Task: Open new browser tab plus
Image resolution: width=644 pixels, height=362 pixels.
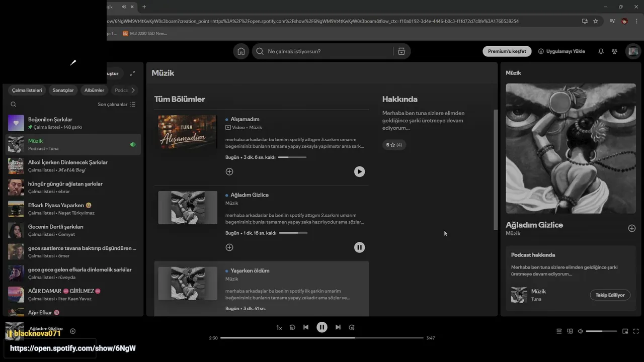Action: tap(144, 7)
